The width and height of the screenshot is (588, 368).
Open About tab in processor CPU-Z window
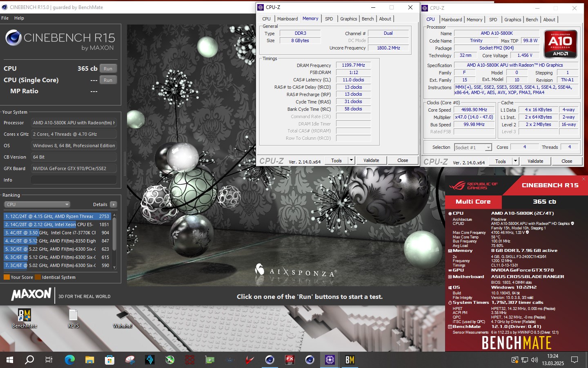point(549,20)
